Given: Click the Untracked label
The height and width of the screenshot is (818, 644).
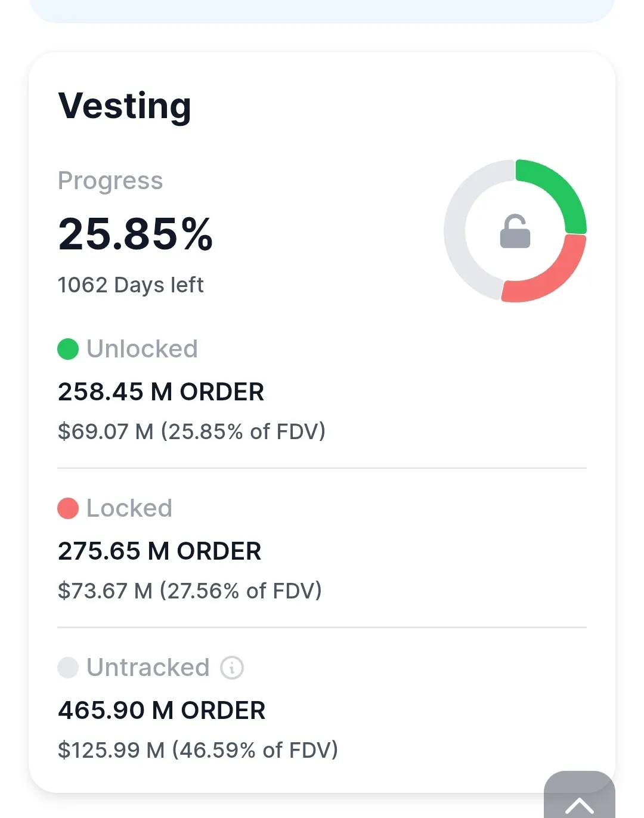Looking at the screenshot, I should point(148,668).
